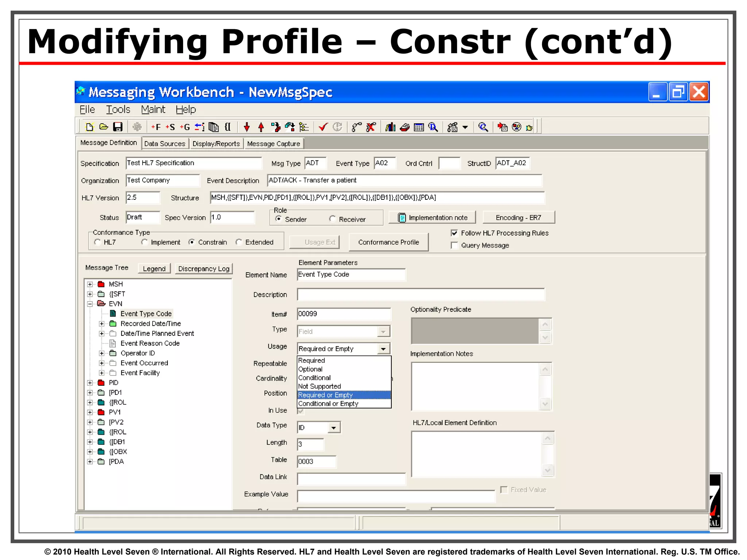Open the Maint menu

[153, 109]
